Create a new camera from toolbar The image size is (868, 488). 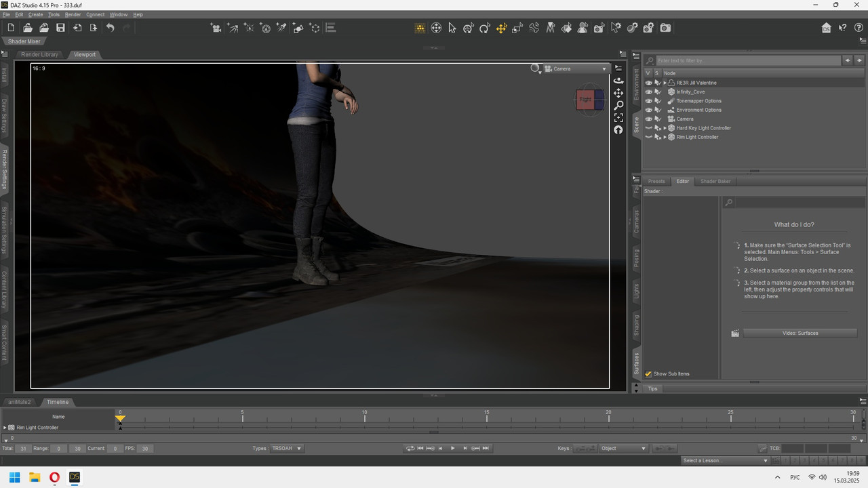[x=216, y=28]
